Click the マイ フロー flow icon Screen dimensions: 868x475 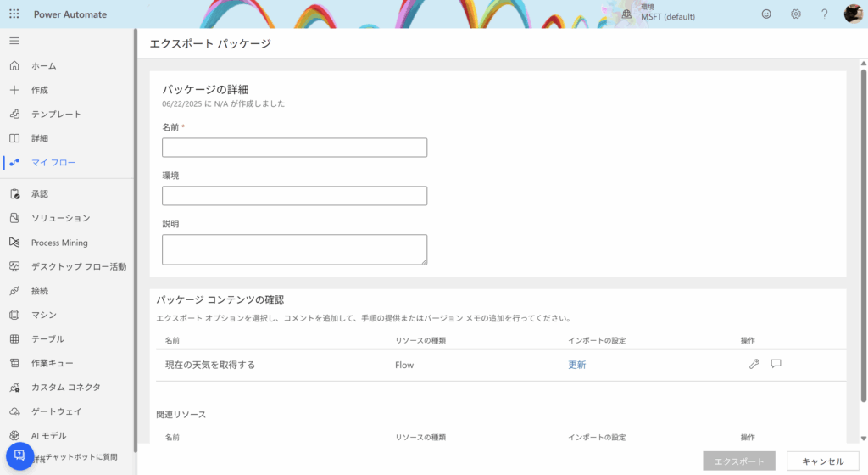click(14, 162)
